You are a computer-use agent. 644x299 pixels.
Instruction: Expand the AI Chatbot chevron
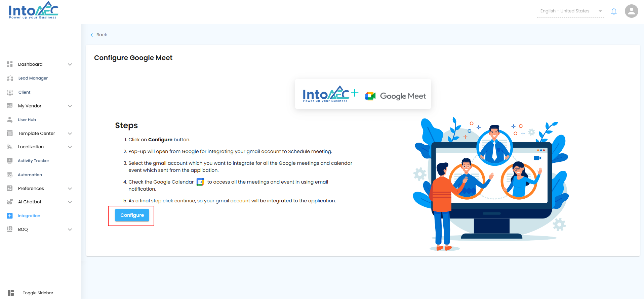point(70,202)
